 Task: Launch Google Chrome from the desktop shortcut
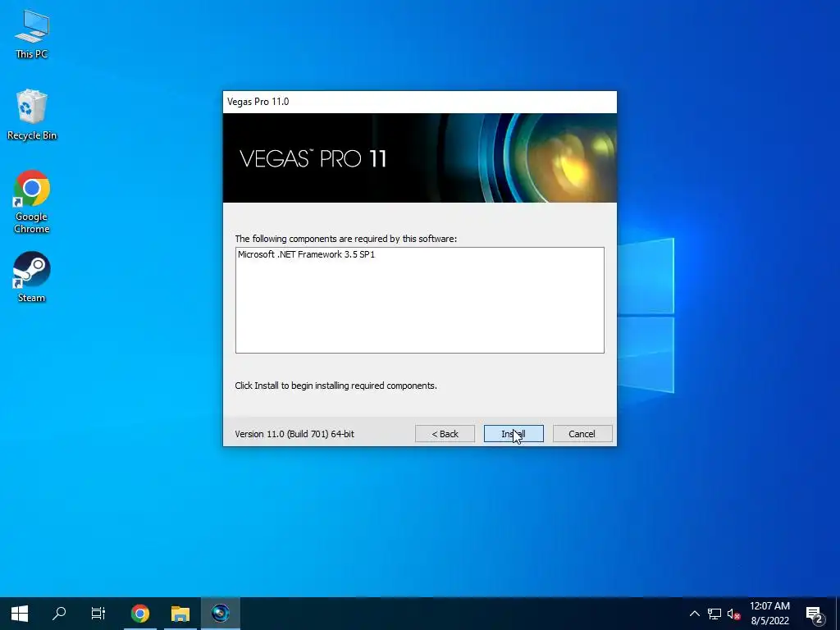click(x=32, y=202)
